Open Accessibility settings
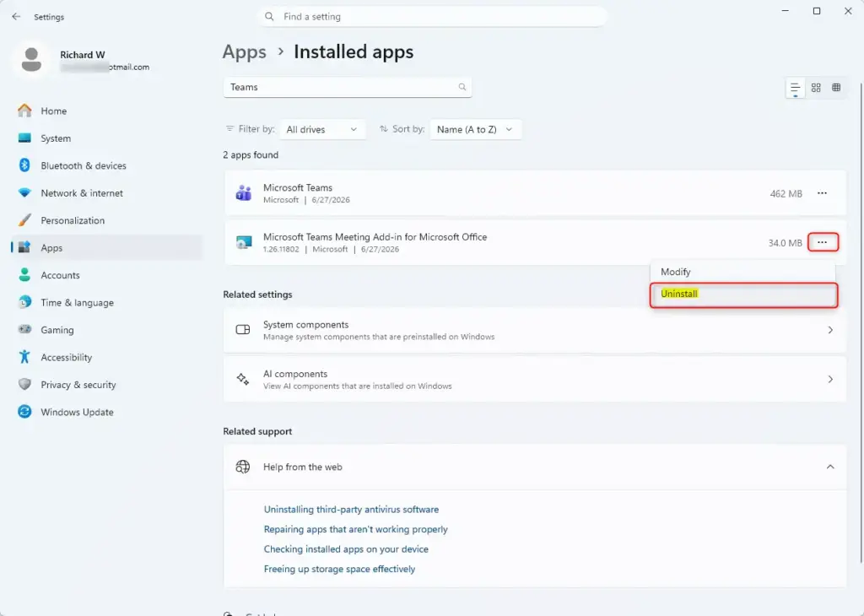864x616 pixels. point(107,357)
